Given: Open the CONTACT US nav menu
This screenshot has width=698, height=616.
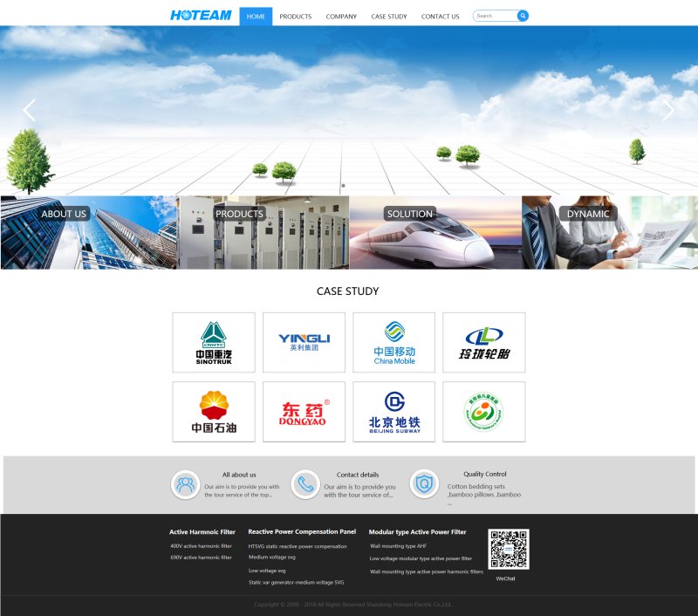Looking at the screenshot, I should click(x=441, y=17).
